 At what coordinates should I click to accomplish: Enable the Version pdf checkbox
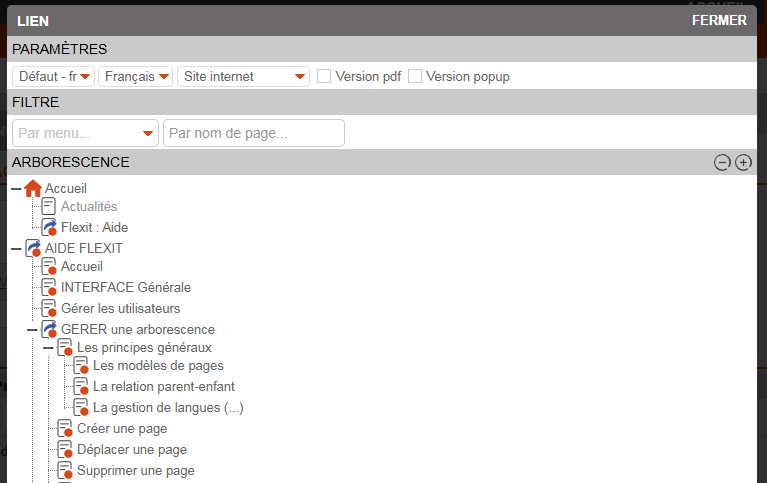click(x=324, y=76)
